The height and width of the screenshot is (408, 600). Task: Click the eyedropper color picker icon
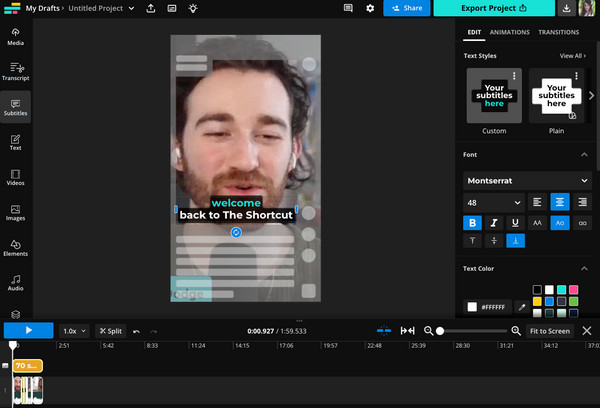tap(521, 306)
